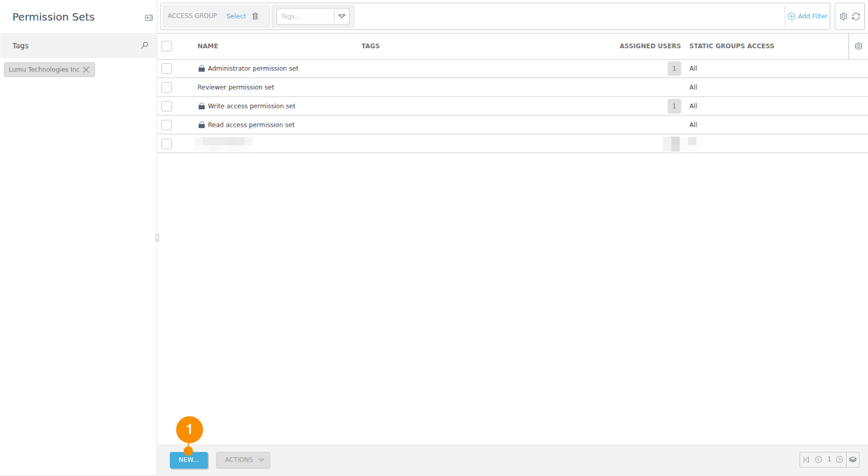Click Add Filter

pos(808,16)
